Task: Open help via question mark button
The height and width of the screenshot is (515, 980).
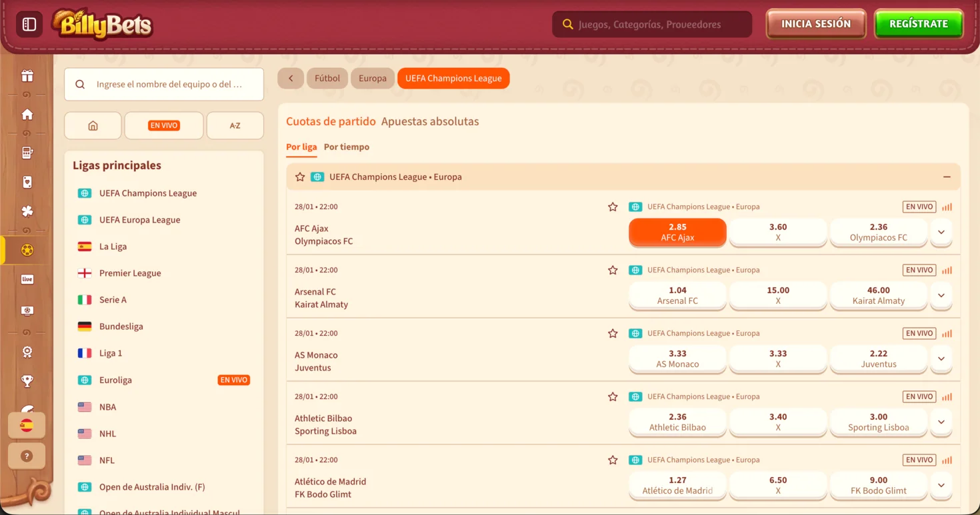Action: [x=27, y=456]
